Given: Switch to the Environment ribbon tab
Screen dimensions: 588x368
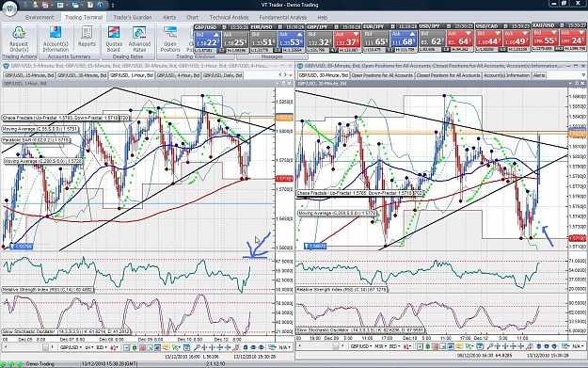Looking at the screenshot, I should point(40,17).
